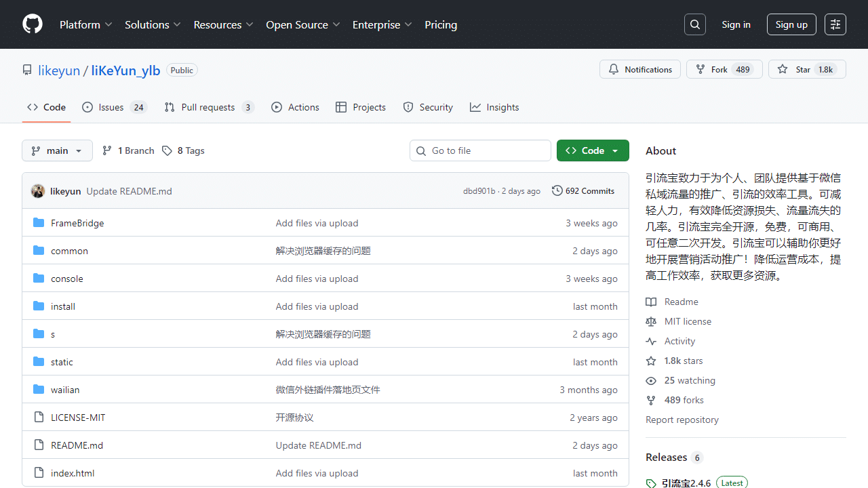Click the pulse icon beside Activity
Viewport: 868px width, 488px height.
(x=651, y=341)
